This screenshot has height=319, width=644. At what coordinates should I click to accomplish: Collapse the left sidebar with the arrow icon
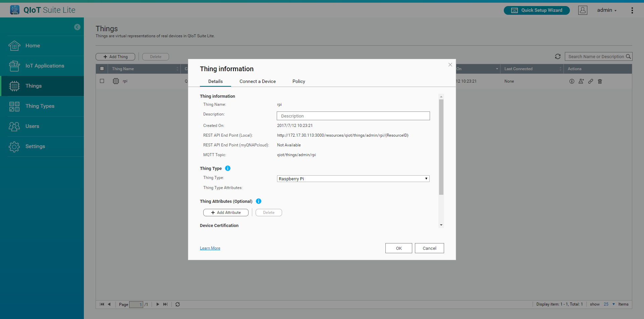click(77, 27)
